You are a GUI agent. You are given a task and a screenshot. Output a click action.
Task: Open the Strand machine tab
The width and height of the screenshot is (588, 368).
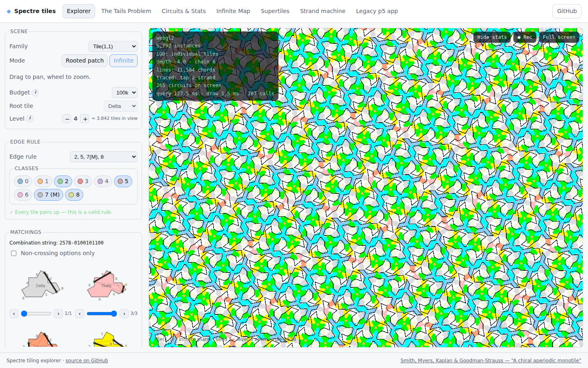point(323,11)
